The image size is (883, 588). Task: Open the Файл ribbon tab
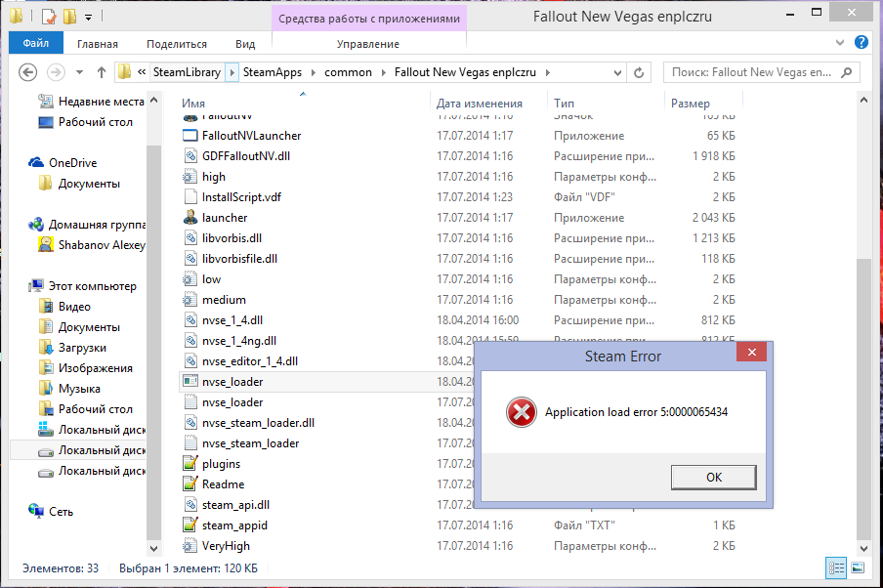pos(36,44)
